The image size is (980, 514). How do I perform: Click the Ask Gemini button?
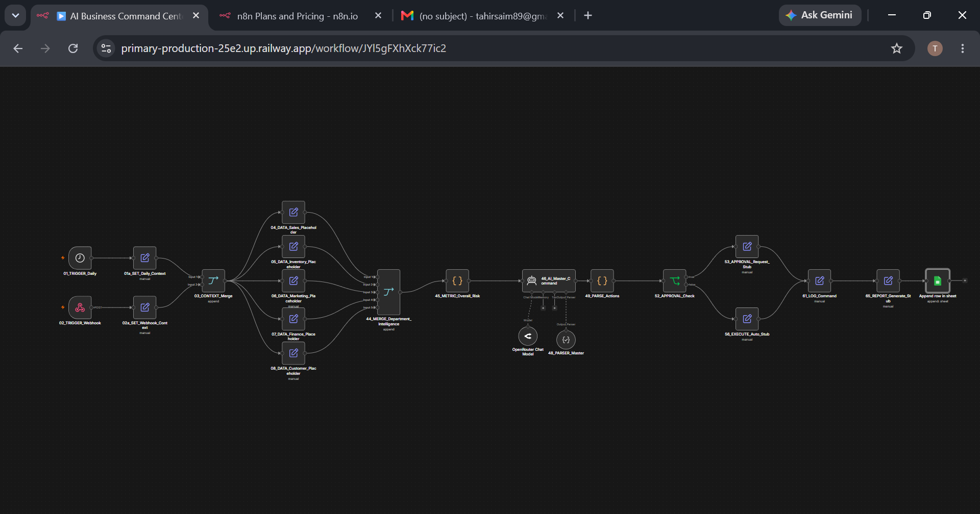(x=820, y=15)
